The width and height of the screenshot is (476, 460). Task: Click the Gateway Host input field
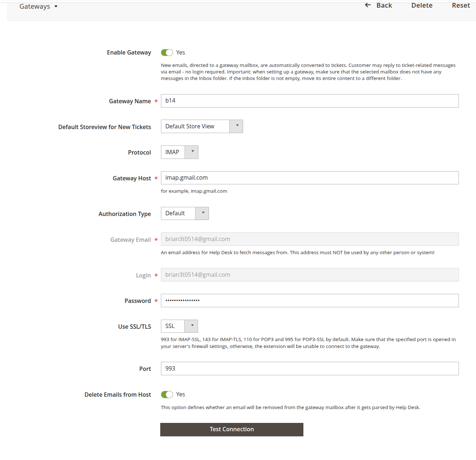point(309,178)
